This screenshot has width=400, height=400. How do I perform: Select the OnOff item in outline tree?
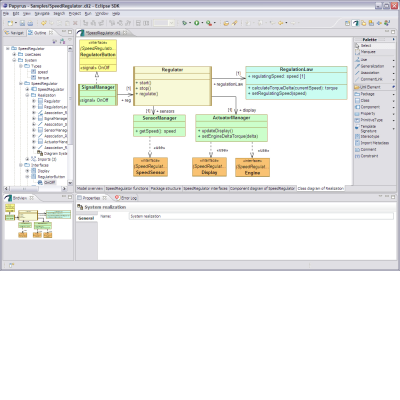pos(49,183)
